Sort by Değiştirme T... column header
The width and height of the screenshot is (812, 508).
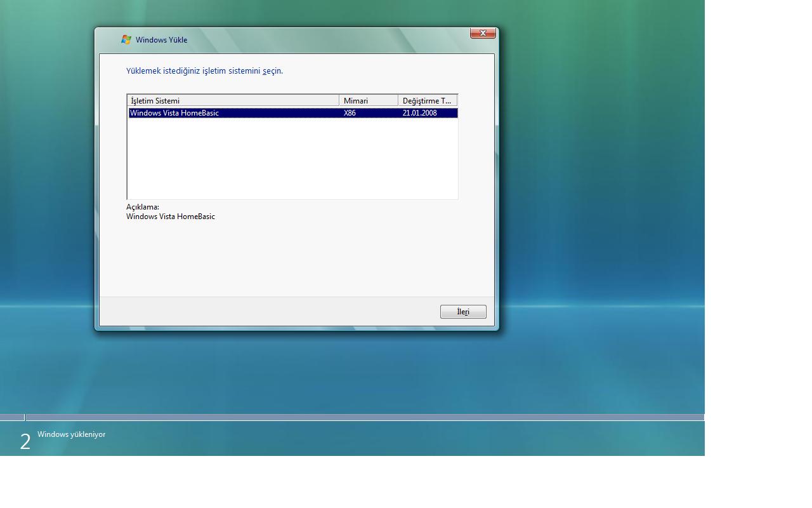(x=428, y=100)
